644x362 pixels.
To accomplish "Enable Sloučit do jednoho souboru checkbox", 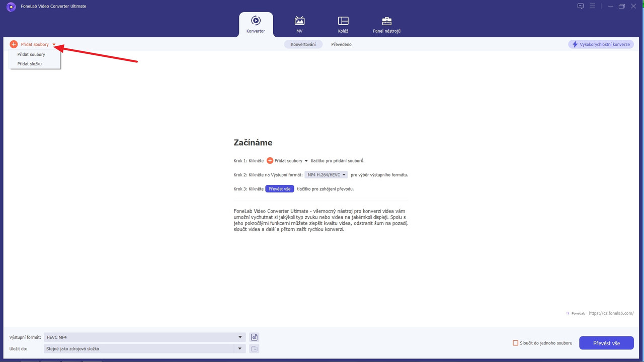I will pos(515,343).
